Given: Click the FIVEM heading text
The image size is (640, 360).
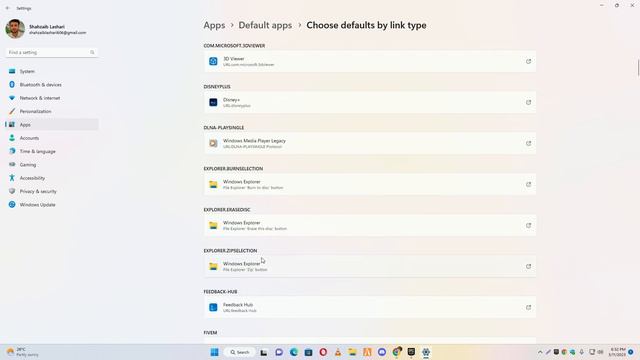Looking at the screenshot, I should (x=210, y=333).
